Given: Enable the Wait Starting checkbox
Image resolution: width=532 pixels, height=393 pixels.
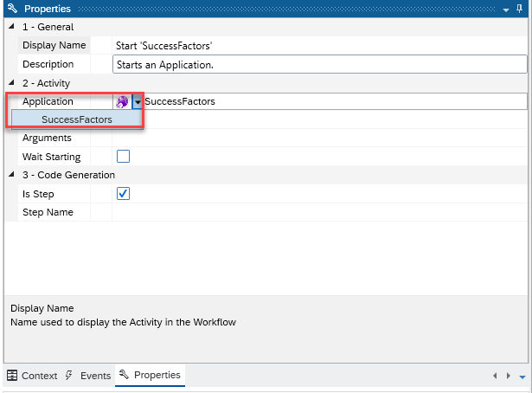Looking at the screenshot, I should click(x=123, y=157).
